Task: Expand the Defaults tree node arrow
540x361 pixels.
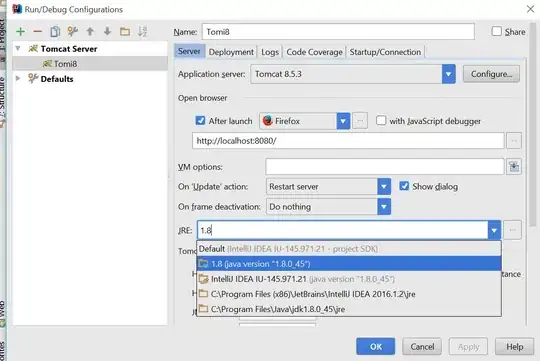Action: coord(18,79)
